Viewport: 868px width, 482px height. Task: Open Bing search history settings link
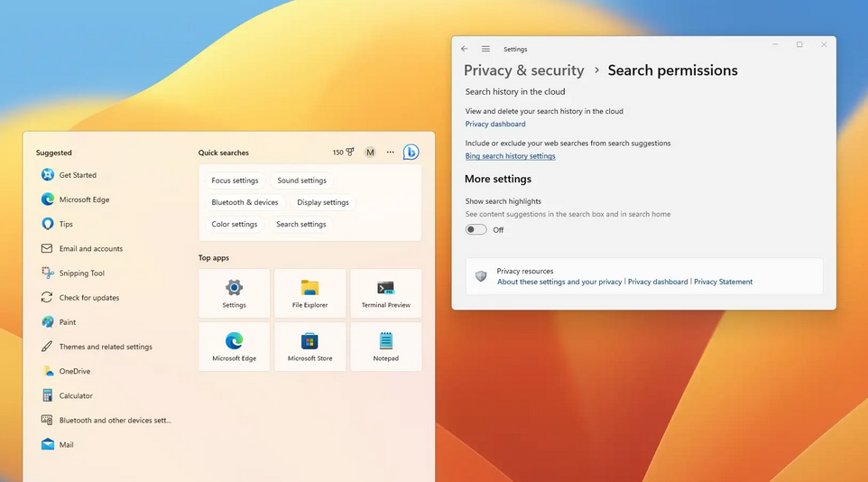(511, 156)
